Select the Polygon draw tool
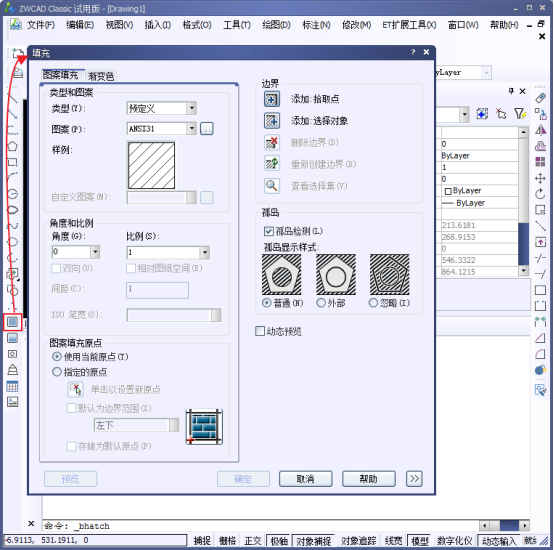 coord(12,147)
